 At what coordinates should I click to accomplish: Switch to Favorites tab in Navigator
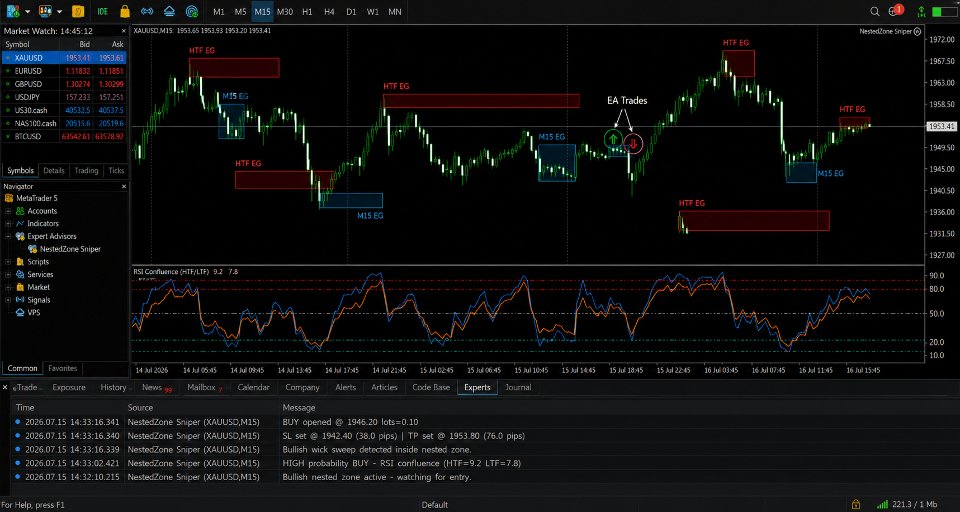62,369
